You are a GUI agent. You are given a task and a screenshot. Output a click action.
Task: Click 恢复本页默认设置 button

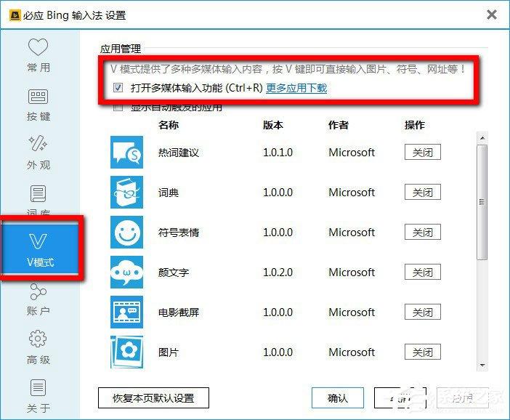153,398
